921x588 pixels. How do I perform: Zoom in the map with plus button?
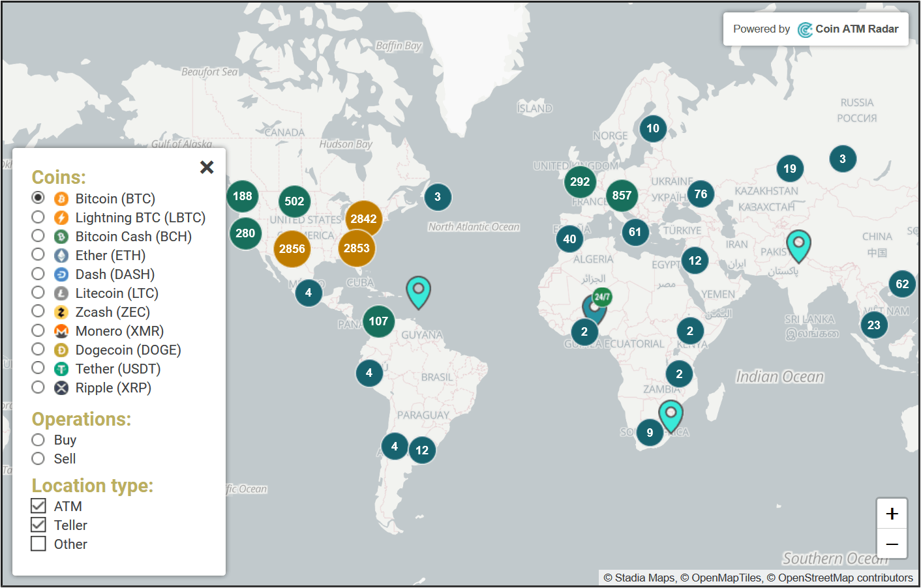point(892,514)
